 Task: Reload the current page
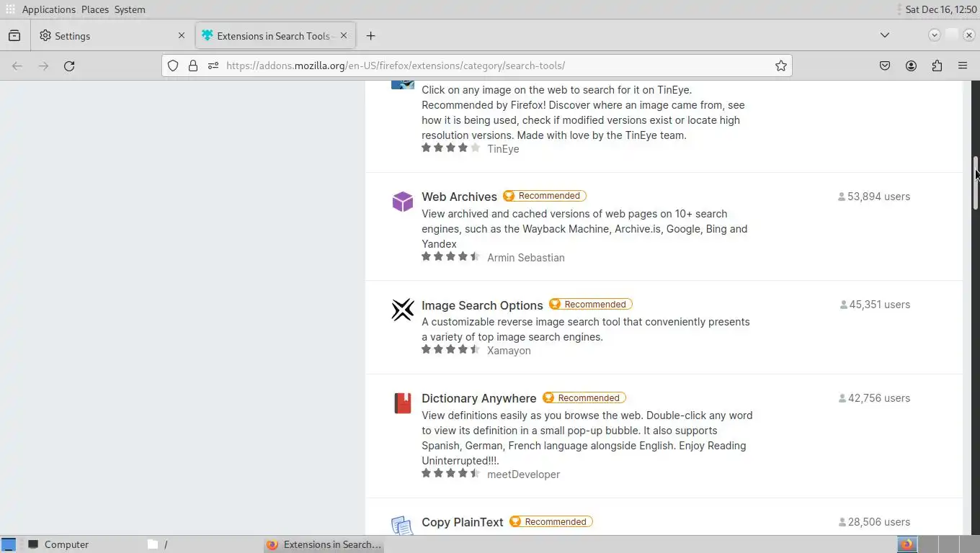coord(69,66)
